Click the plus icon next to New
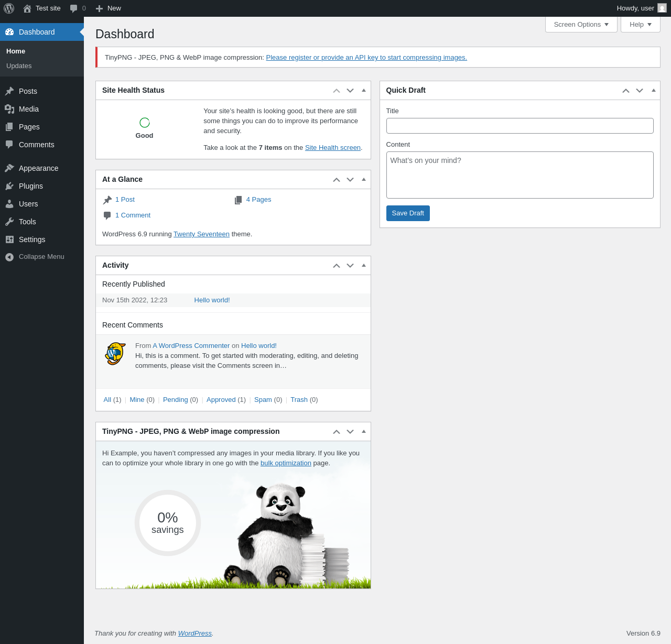This screenshot has width=671, height=644. (99, 8)
